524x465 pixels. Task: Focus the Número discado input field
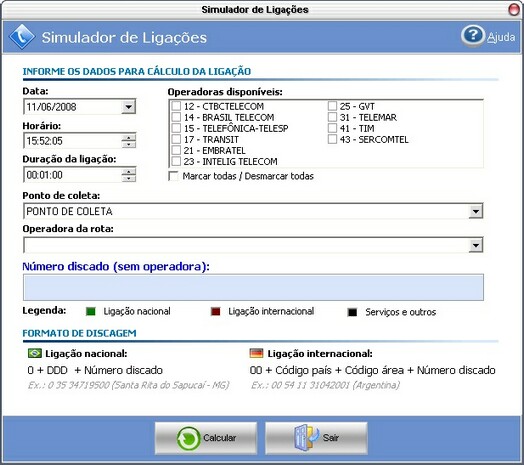253,287
